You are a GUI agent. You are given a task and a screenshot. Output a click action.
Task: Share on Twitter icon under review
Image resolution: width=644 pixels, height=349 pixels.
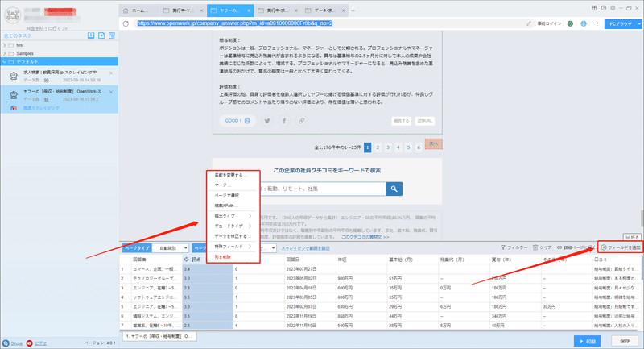(267, 121)
